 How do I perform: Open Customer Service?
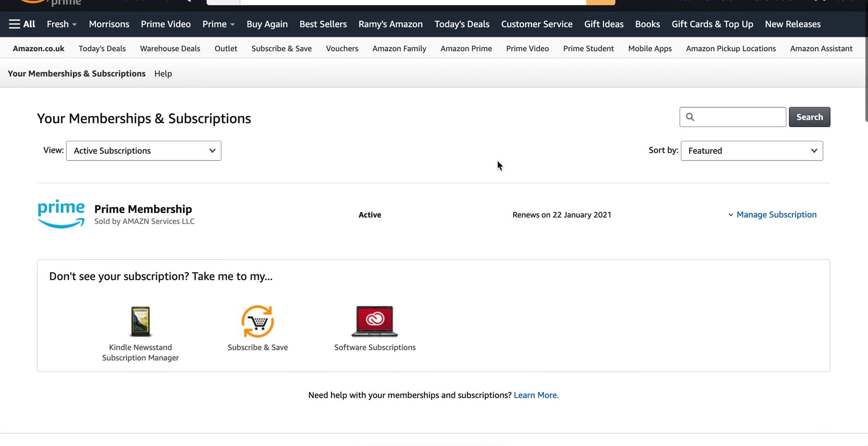(x=537, y=24)
